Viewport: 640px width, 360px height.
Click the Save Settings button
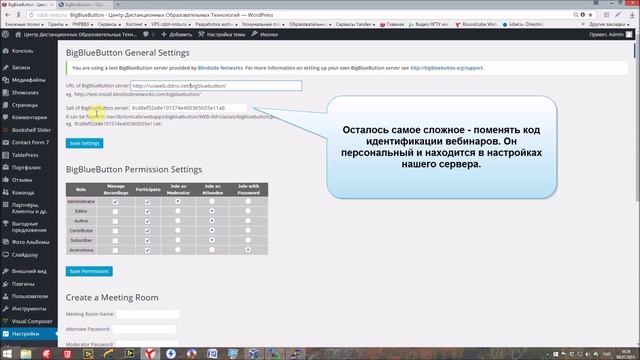coord(84,143)
